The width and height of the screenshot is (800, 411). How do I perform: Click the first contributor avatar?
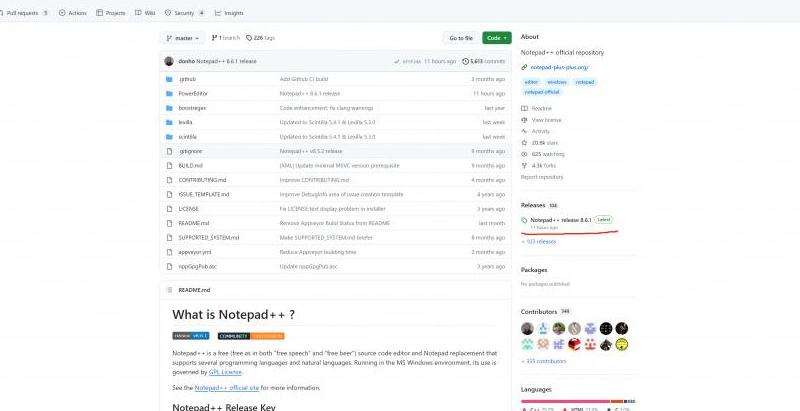point(527,328)
